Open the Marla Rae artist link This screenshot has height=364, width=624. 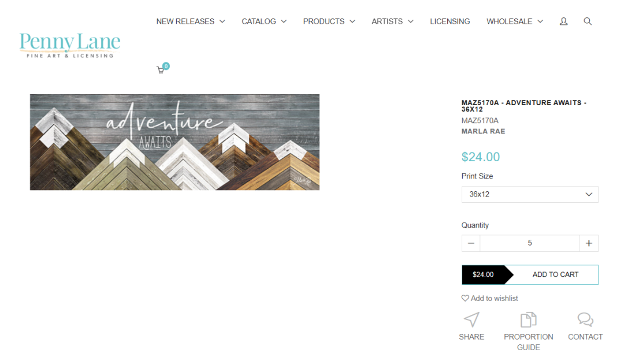pyautogui.click(x=483, y=131)
